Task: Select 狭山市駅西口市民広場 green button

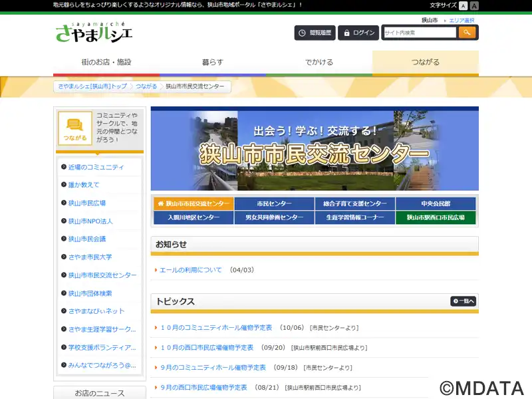Action: [436, 217]
